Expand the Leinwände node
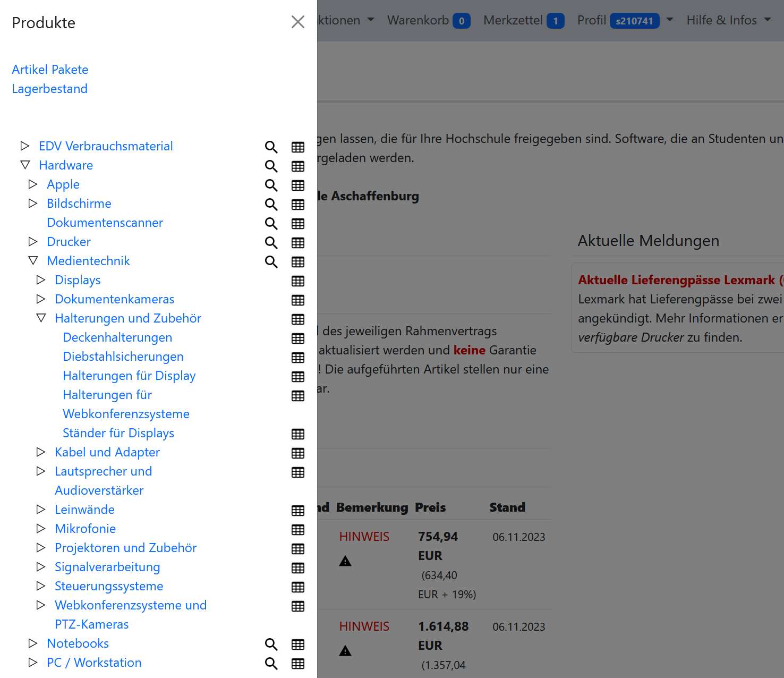The height and width of the screenshot is (678, 784). 40,509
